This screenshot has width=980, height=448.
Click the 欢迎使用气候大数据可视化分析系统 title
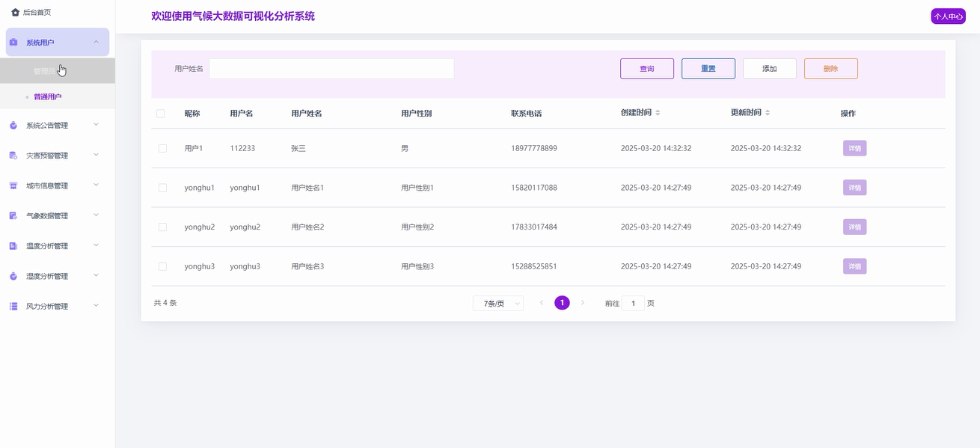(233, 16)
